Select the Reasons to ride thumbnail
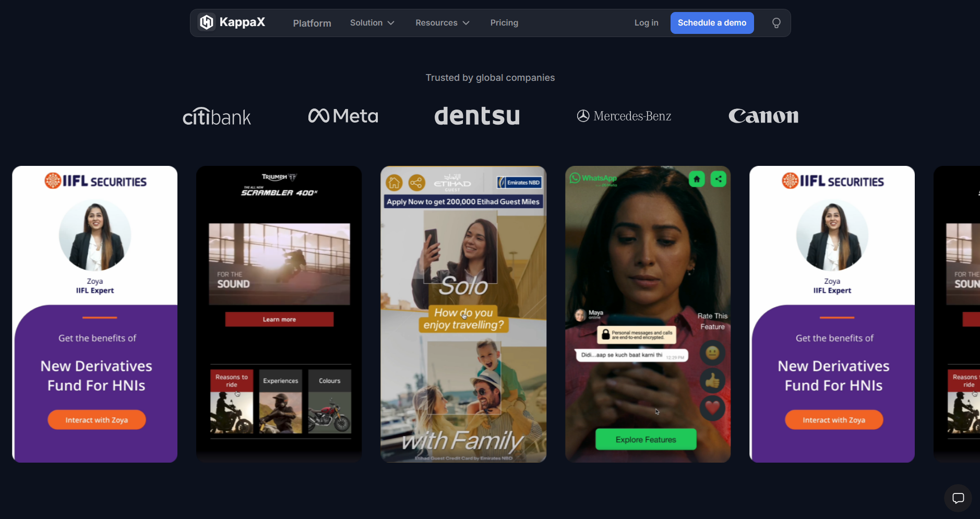The width and height of the screenshot is (980, 519). pyautogui.click(x=232, y=402)
